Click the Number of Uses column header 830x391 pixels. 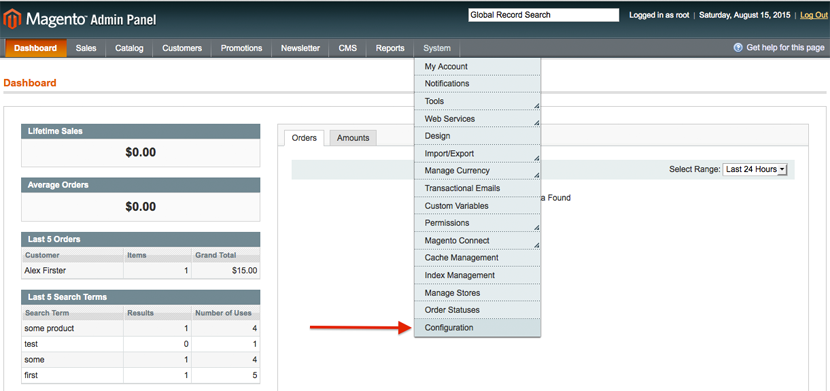click(x=226, y=313)
